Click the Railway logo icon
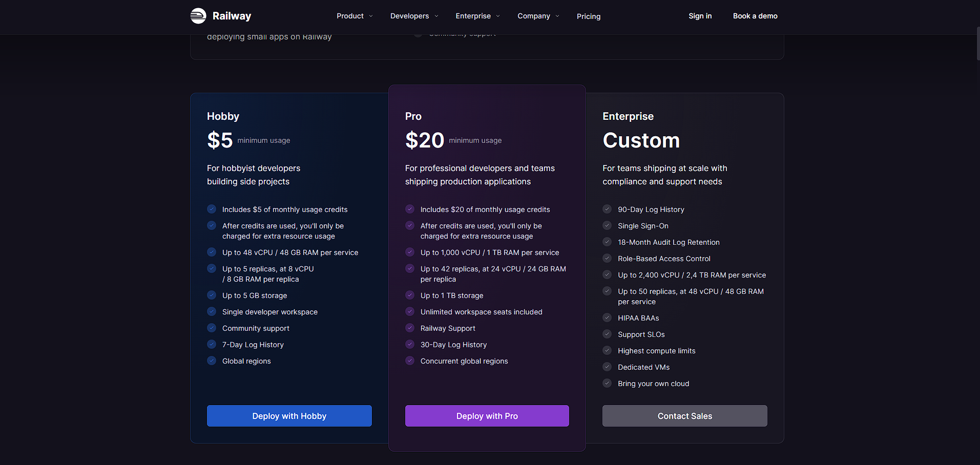Viewport: 980px width, 465px height. [x=198, y=16]
